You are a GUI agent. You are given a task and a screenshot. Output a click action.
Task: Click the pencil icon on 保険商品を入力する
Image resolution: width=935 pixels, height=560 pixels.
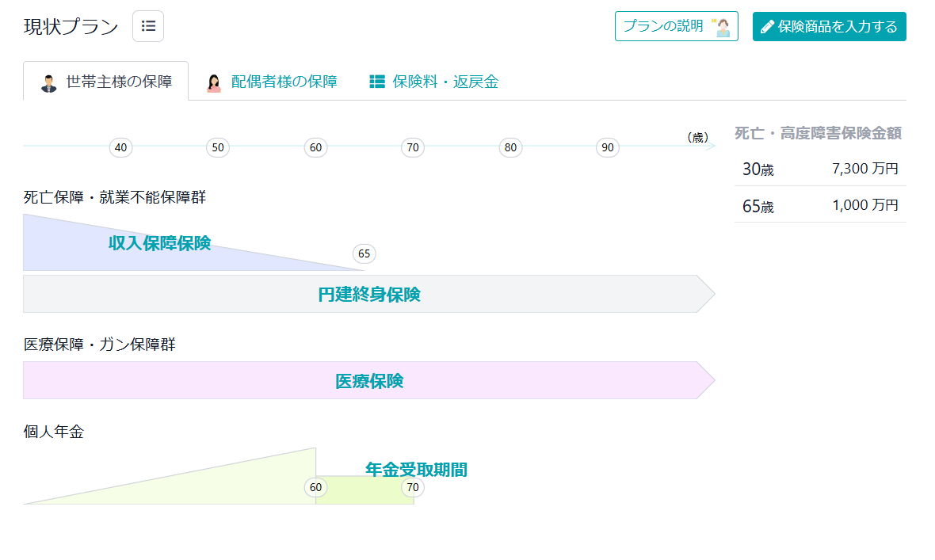coord(767,25)
